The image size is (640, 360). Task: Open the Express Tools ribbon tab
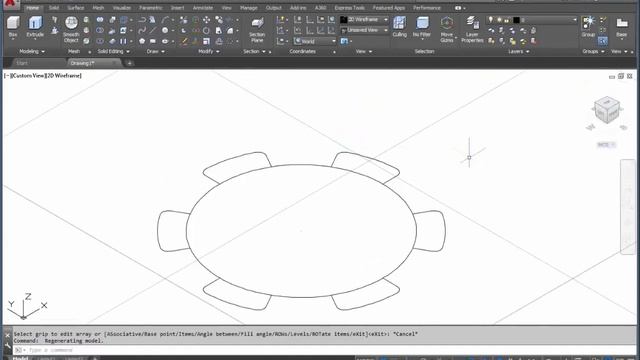349,8
